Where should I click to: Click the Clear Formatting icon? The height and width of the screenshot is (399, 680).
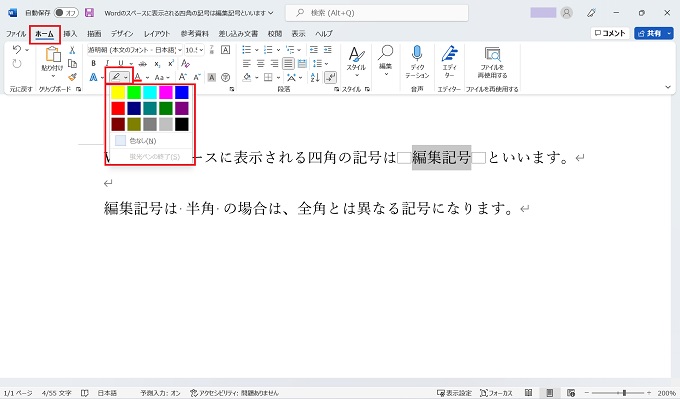click(x=185, y=63)
